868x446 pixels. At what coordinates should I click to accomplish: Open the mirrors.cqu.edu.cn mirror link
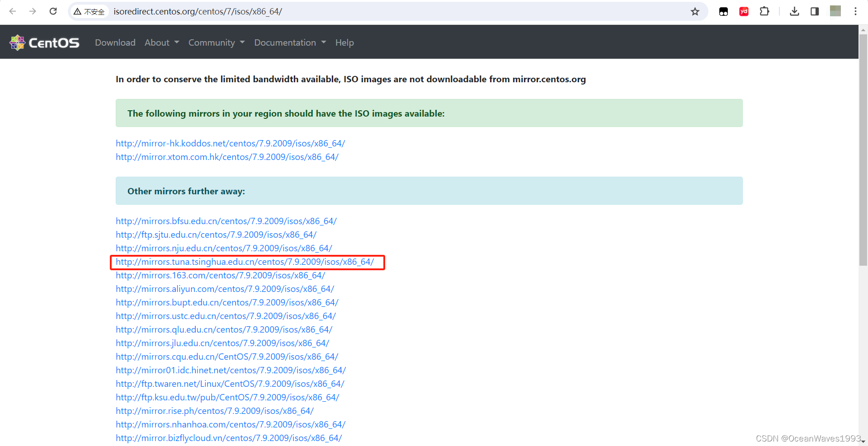tap(227, 357)
